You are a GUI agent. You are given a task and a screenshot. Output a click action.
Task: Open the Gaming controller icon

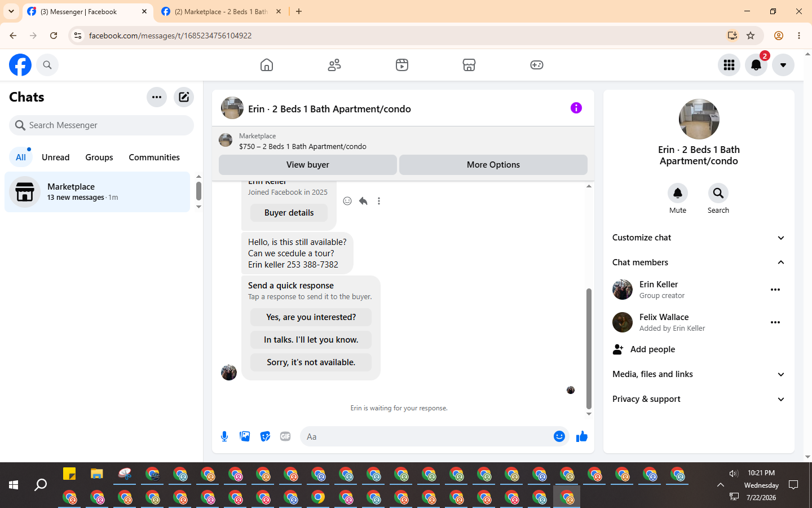point(537,65)
